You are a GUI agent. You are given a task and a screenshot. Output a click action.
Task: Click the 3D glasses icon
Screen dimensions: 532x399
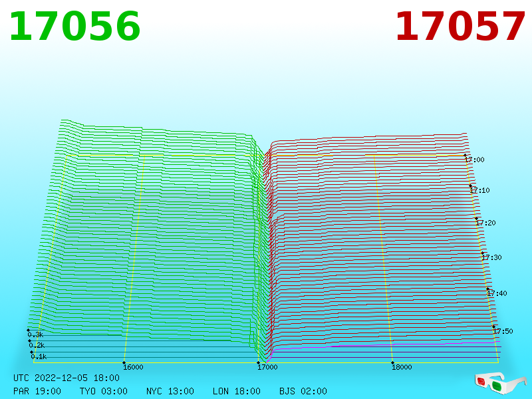click(501, 383)
